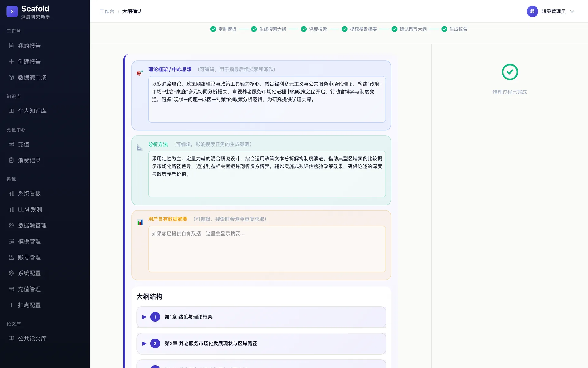Click the card icon beside 充值
Image resolution: width=588 pixels, height=368 pixels.
point(11,144)
